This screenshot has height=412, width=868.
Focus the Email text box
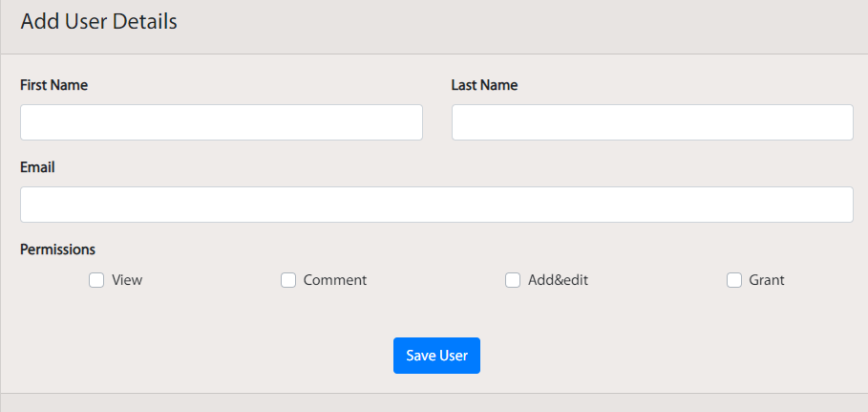[x=436, y=205]
